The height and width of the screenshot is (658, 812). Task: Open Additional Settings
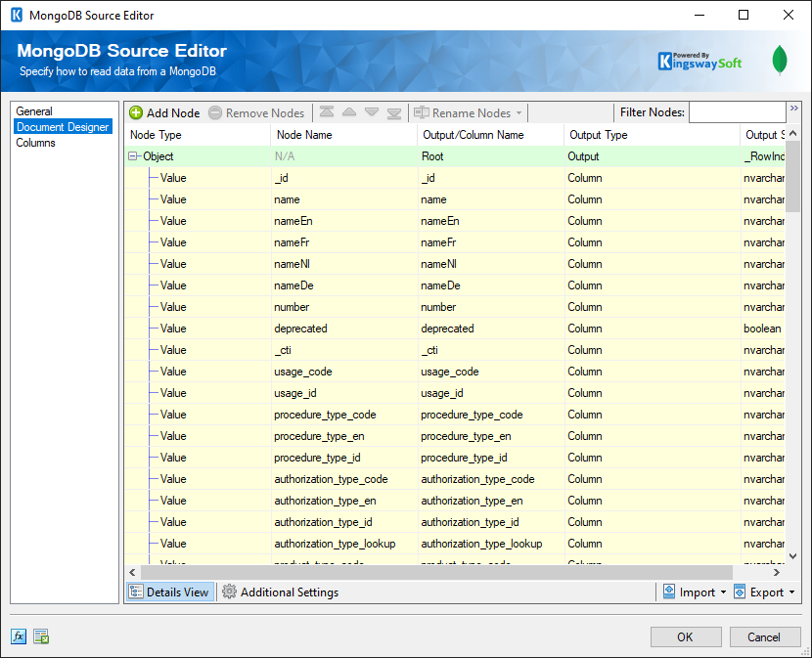point(280,592)
